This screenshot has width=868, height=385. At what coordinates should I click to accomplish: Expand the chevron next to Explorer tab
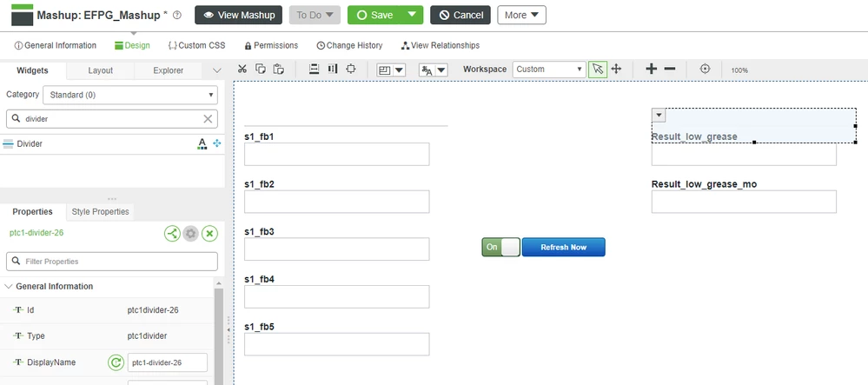[217, 70]
